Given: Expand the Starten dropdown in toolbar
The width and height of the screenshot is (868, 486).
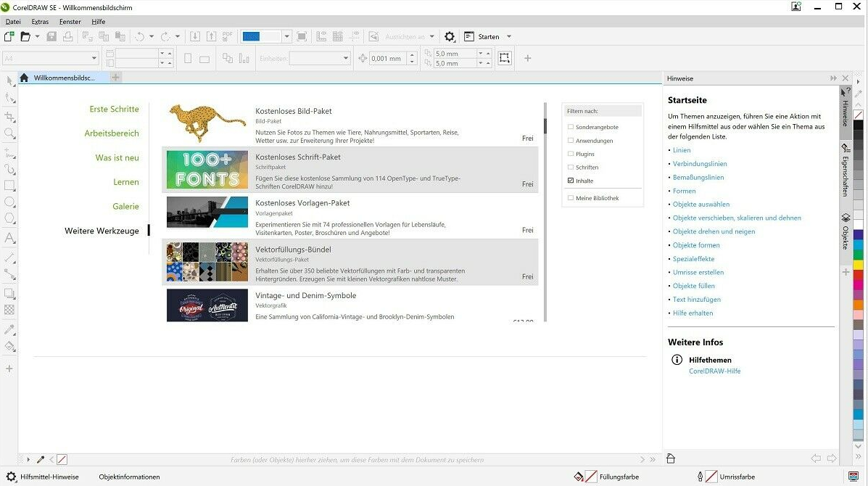Looking at the screenshot, I should pyautogui.click(x=508, y=36).
